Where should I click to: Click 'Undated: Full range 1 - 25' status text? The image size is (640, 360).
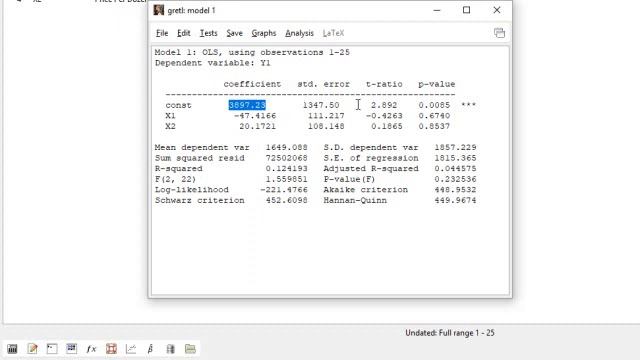tap(450, 333)
